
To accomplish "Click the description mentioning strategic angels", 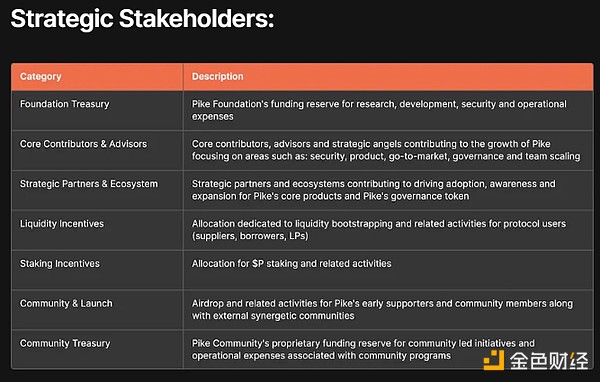I will [x=386, y=150].
